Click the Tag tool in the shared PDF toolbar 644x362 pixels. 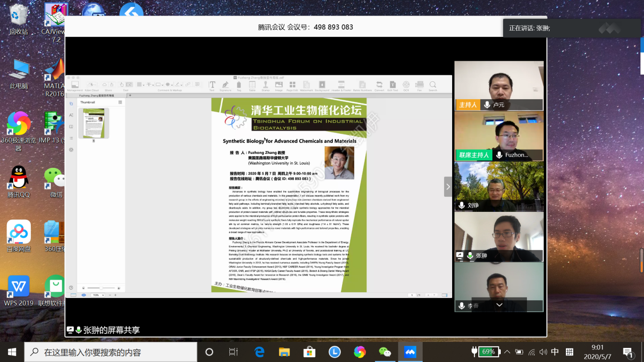click(239, 86)
